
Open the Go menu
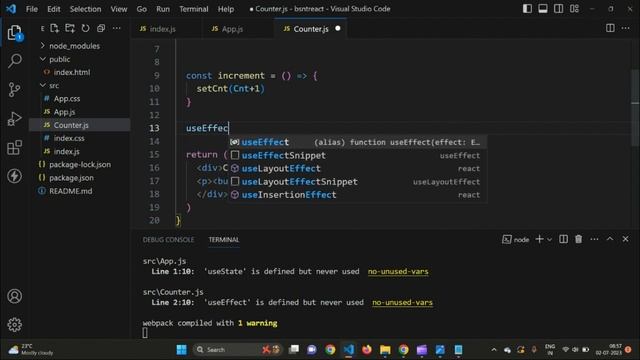point(142,9)
